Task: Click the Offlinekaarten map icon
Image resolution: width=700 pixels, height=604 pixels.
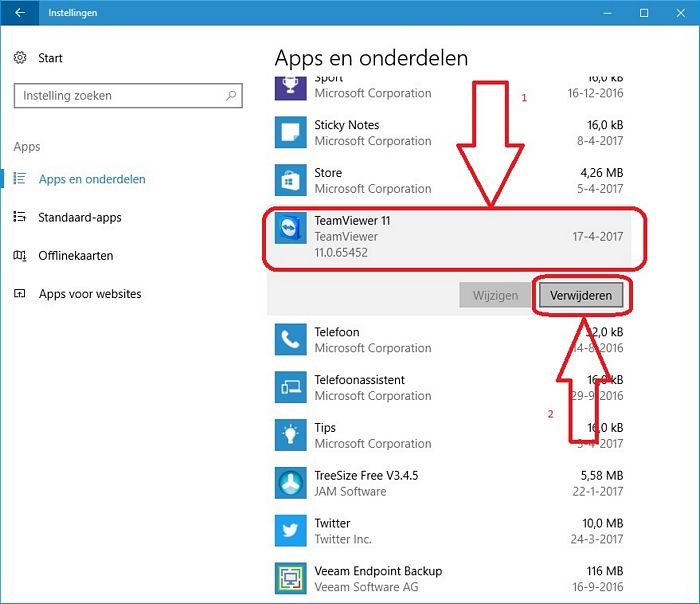Action: [x=20, y=255]
